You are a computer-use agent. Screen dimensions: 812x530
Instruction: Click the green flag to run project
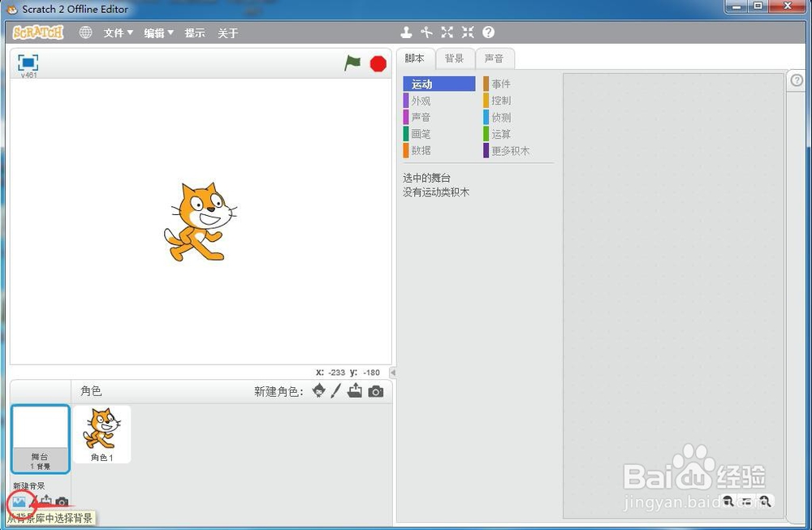pos(353,62)
